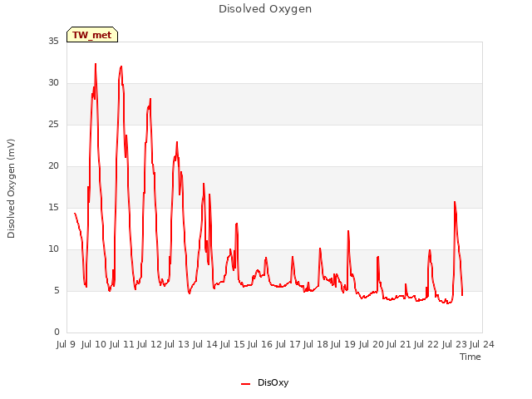Click the Disolved Oxygen chart title

tap(265, 9)
